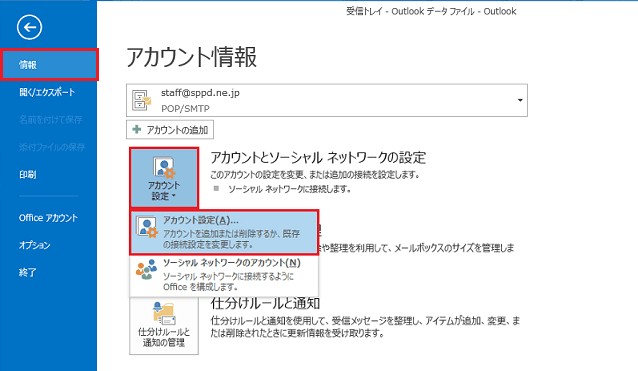This screenshot has width=638, height=371.
Task: Click the green plus icon for adding account
Action: 137,130
